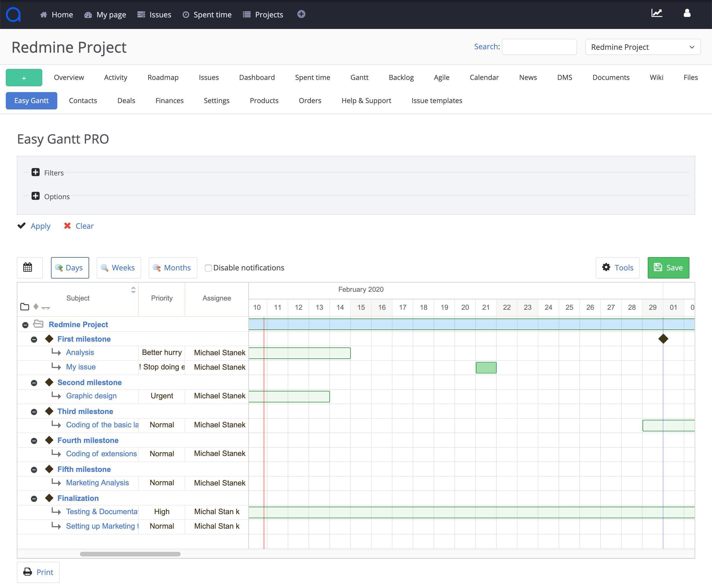Viewport: 712px width, 588px height.
Task: Click the Redmine Project blue timeline bar
Action: point(471,324)
